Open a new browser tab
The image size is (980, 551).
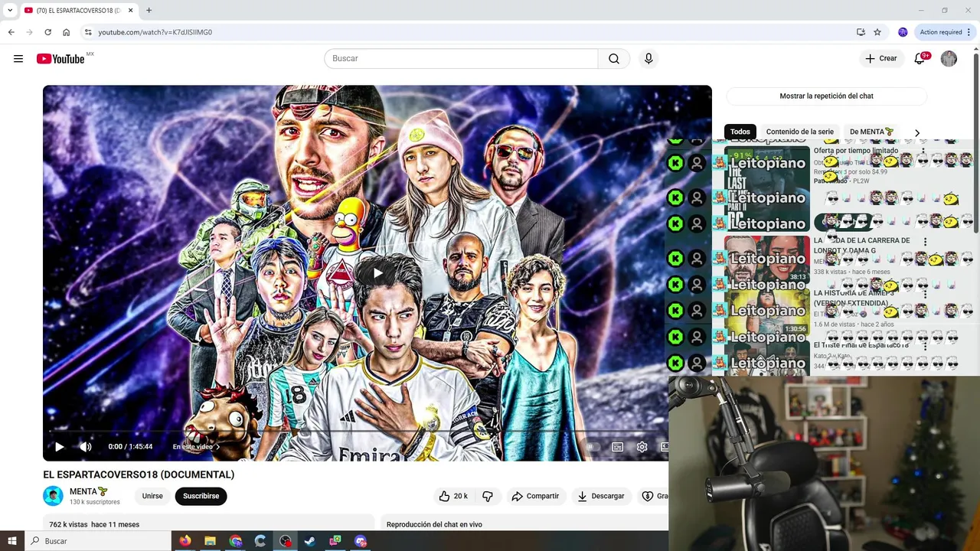pyautogui.click(x=149, y=11)
